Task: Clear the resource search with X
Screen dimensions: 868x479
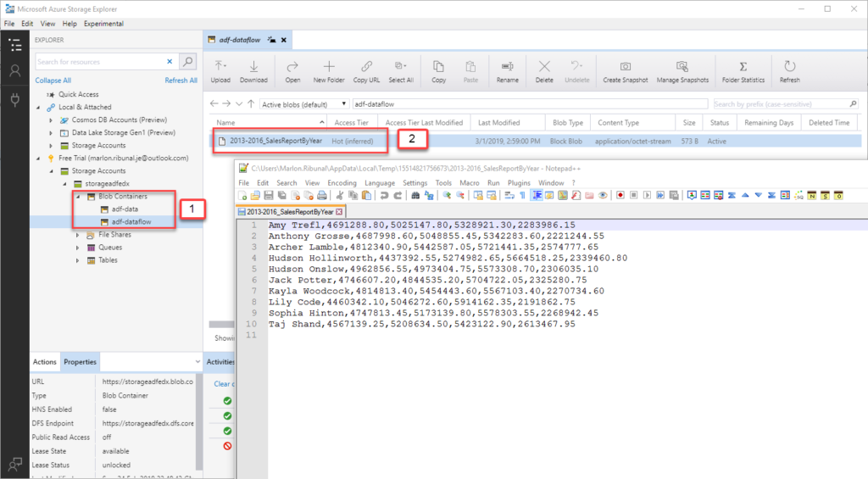Action: tap(170, 62)
